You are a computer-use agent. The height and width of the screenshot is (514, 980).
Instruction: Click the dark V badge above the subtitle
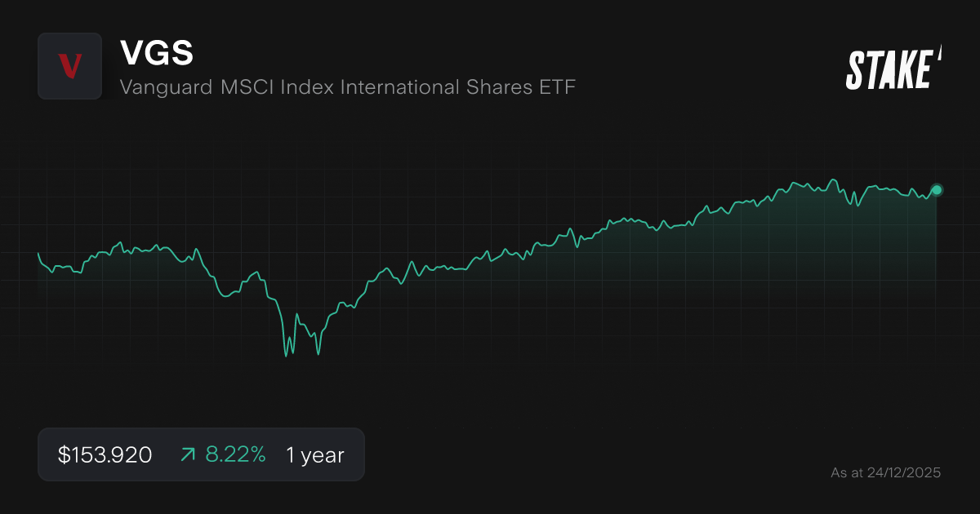69,67
